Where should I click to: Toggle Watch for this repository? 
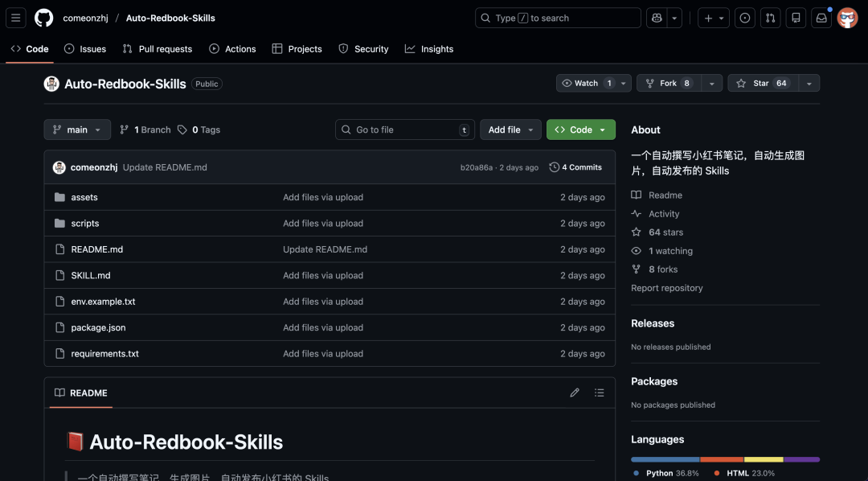point(588,83)
